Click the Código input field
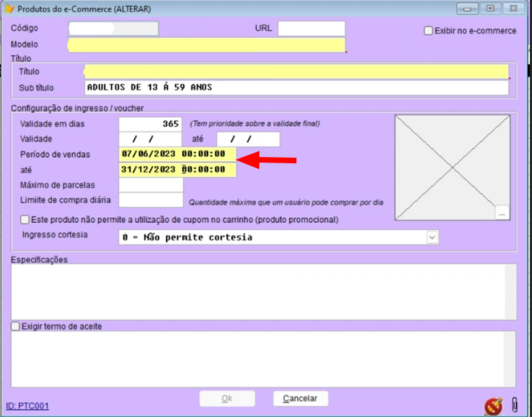Screen dimensions: 532x417 click(x=114, y=29)
